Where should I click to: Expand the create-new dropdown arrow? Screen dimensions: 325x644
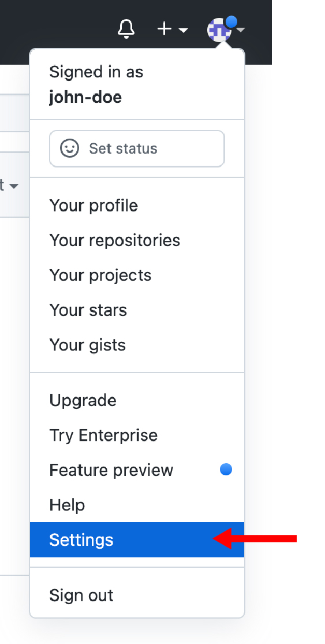pos(184,31)
